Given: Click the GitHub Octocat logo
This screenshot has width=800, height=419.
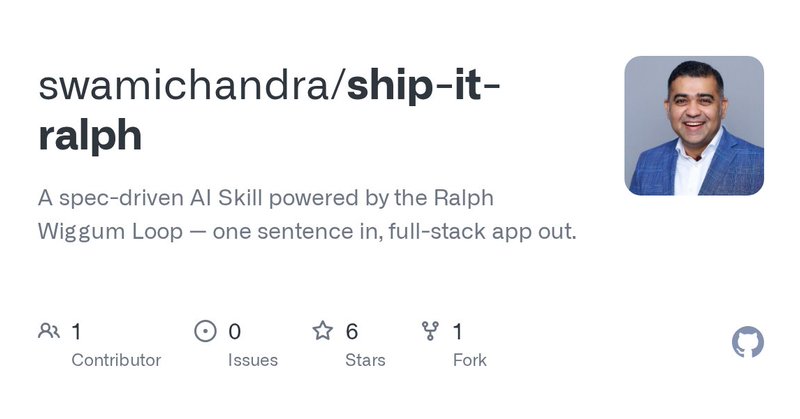Looking at the screenshot, I should 748,343.
